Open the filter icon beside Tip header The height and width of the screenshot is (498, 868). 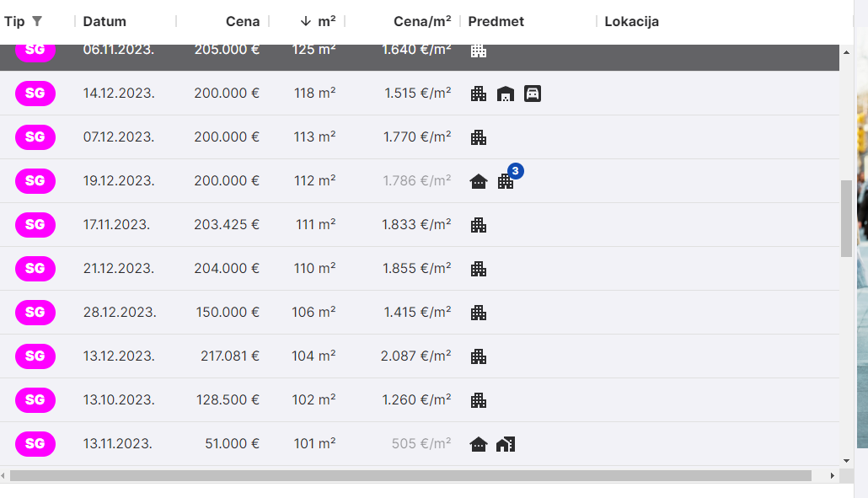(x=36, y=21)
